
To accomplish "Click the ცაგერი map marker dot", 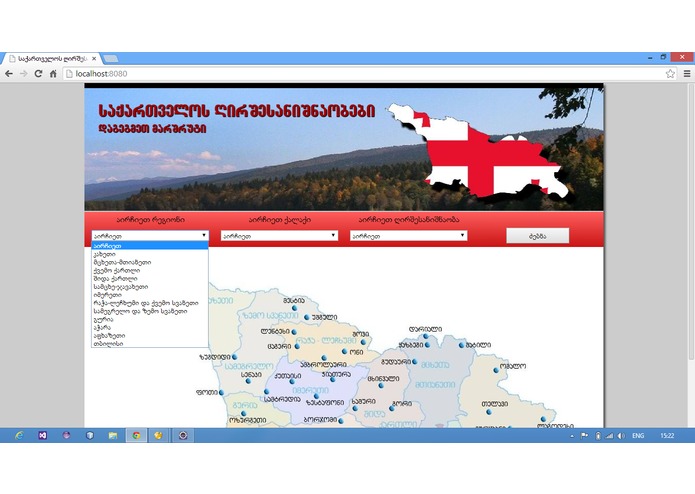I will [x=297, y=346].
